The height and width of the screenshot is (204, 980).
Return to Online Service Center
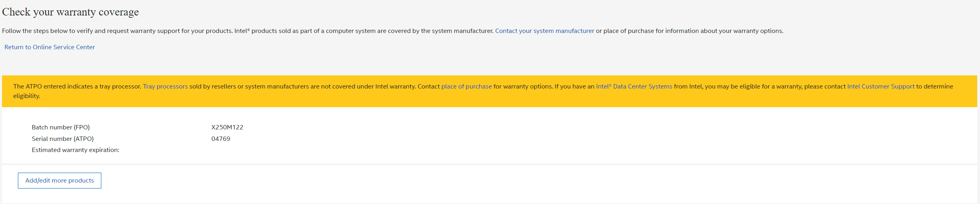click(x=50, y=47)
